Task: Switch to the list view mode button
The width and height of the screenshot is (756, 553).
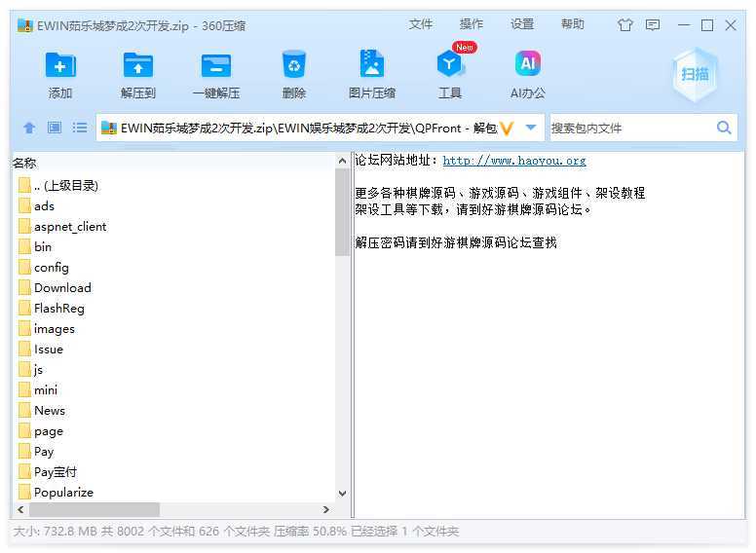Action: pyautogui.click(x=80, y=128)
